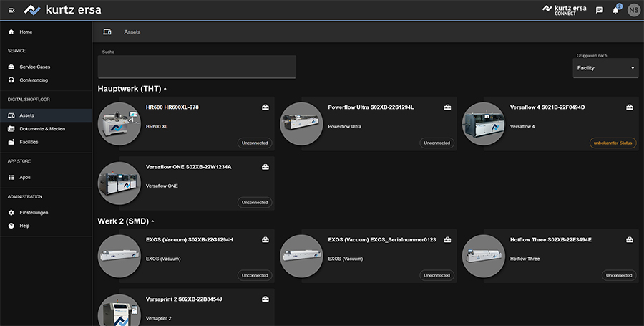This screenshot has width=644, height=326.
Task: Click the briefcase icon on HR600 HR600XL-978 card
Action: 265,107
